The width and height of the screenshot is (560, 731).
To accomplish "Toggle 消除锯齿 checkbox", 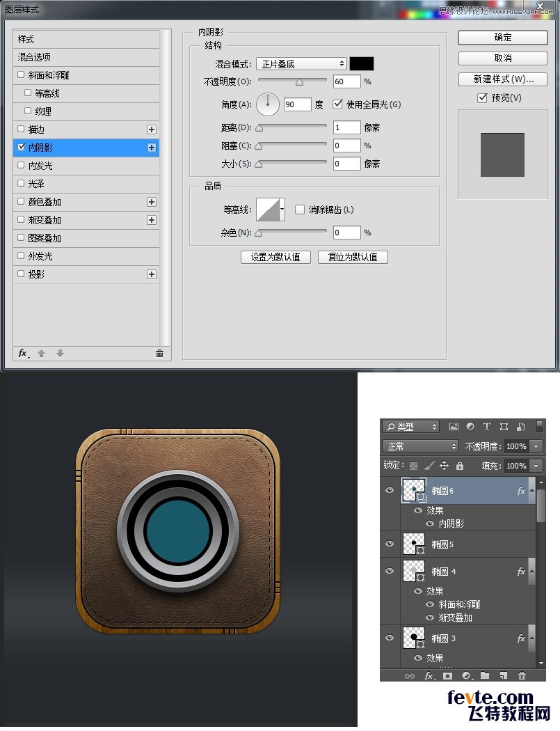I will 300,210.
